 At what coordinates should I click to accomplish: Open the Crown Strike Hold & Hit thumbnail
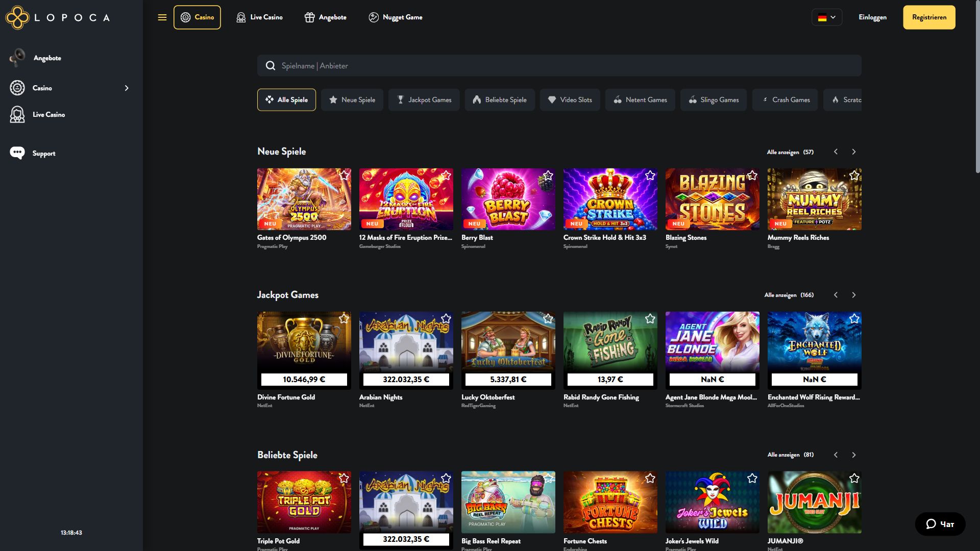pos(610,199)
